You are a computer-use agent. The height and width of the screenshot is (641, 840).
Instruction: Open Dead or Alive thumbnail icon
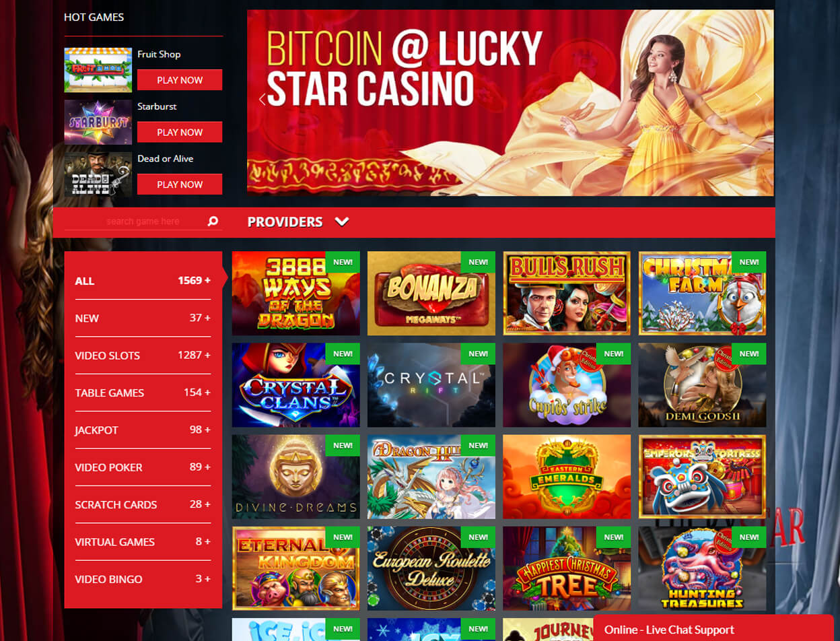(98, 174)
